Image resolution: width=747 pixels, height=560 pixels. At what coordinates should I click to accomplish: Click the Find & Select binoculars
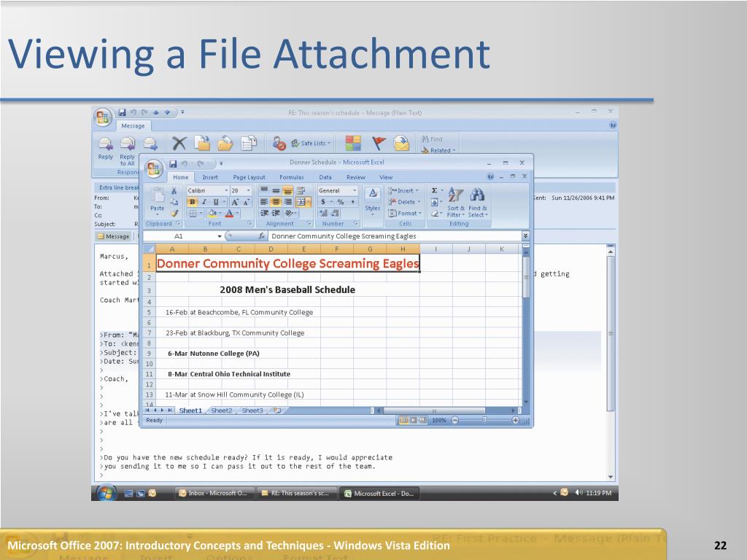click(x=477, y=202)
